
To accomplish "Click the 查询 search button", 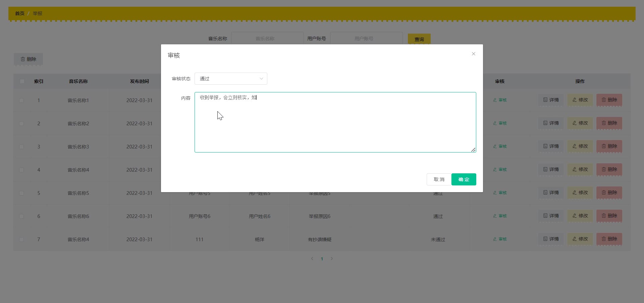I will click(419, 39).
